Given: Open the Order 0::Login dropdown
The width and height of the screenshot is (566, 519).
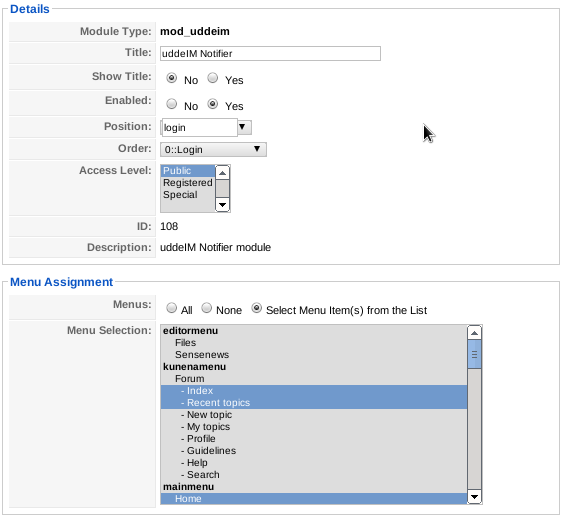Looking at the screenshot, I should coord(213,149).
